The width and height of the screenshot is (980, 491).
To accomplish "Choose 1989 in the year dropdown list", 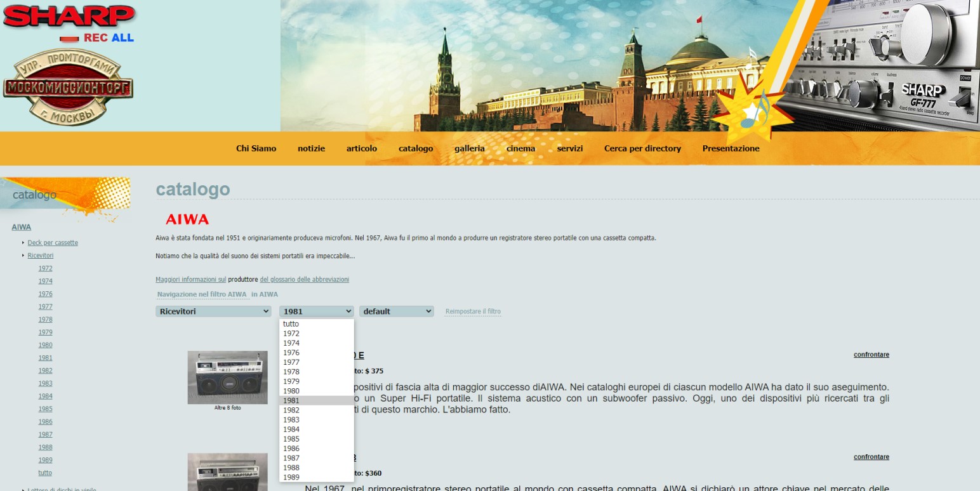I will tap(317, 477).
